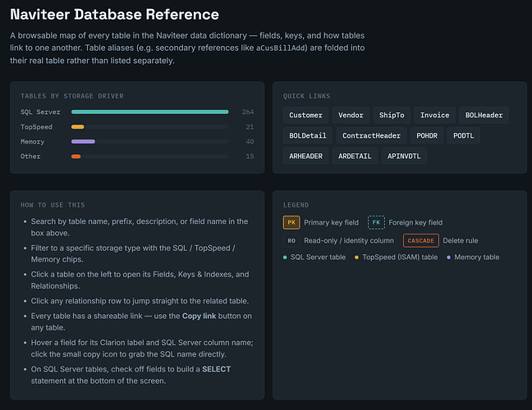Click the SQL Server teal bar

point(149,112)
